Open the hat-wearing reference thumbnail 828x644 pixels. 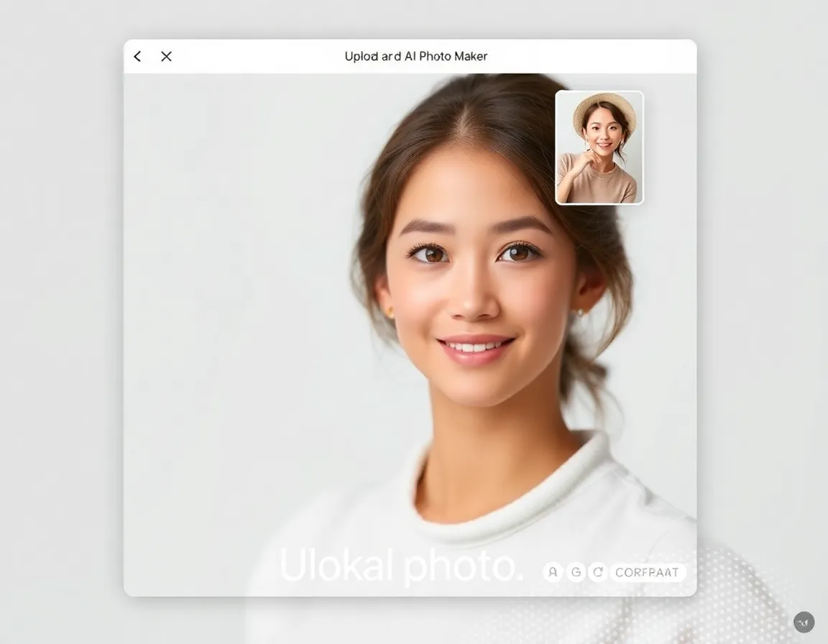[x=599, y=147]
